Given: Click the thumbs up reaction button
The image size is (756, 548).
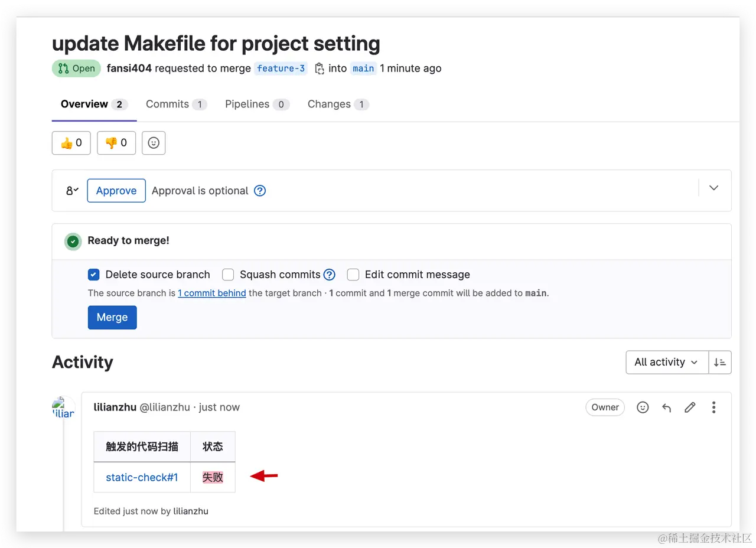Looking at the screenshot, I should coord(71,143).
